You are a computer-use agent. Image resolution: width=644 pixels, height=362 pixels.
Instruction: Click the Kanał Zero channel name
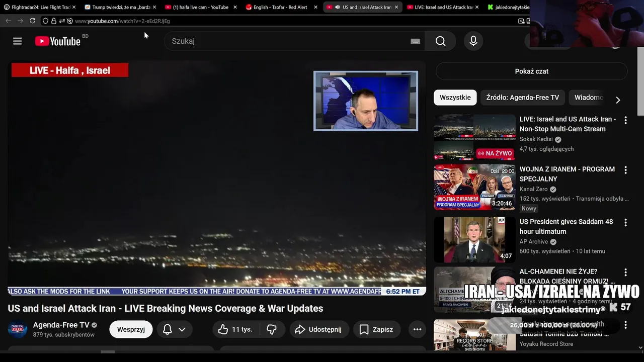pos(534,189)
